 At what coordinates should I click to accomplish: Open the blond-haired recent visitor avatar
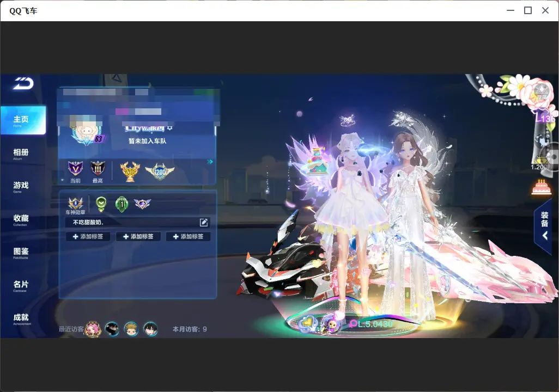point(131,329)
